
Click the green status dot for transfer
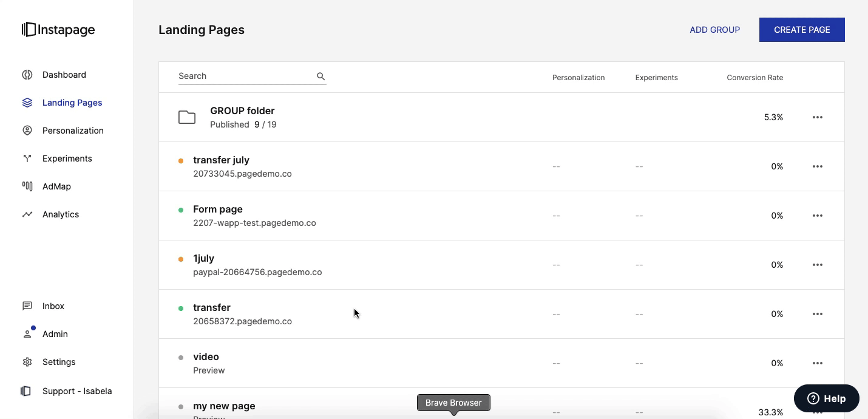point(181,308)
